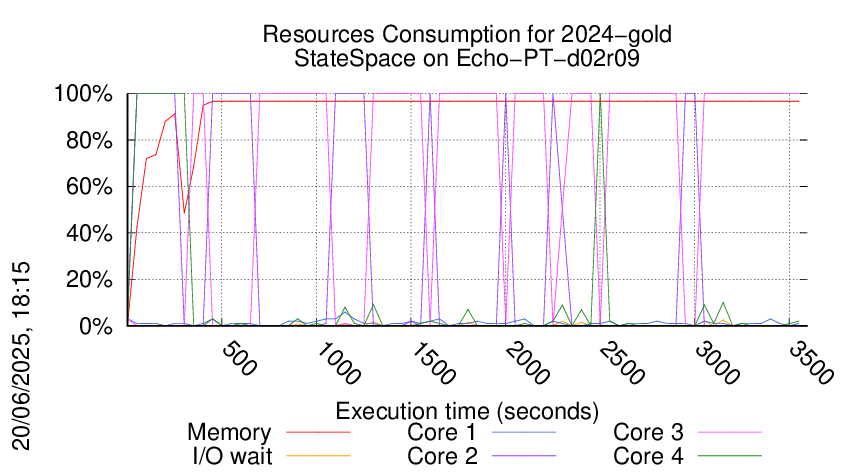
Task: Click the chart title 'Resources Consumption for 2024-gold'
Action: 467,34
